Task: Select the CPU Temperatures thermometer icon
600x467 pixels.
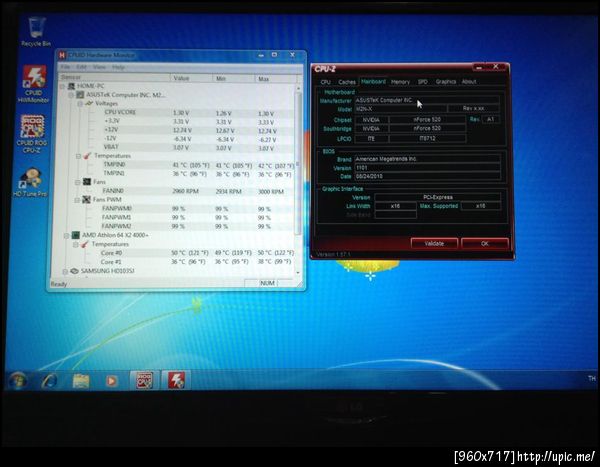Action: click(x=85, y=244)
